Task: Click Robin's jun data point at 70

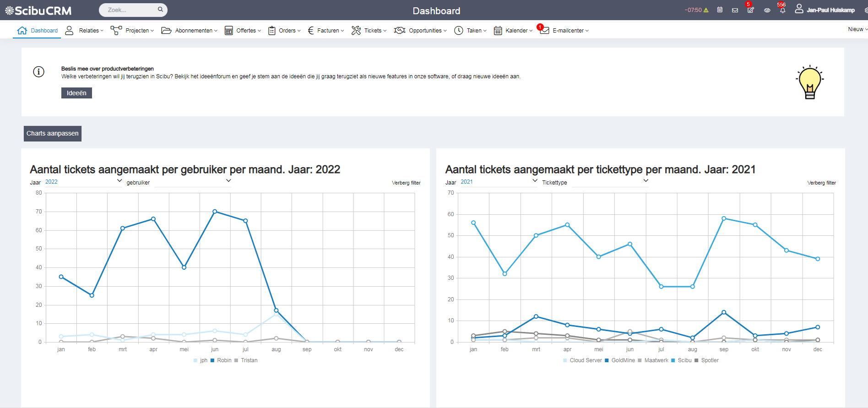Action: point(215,212)
